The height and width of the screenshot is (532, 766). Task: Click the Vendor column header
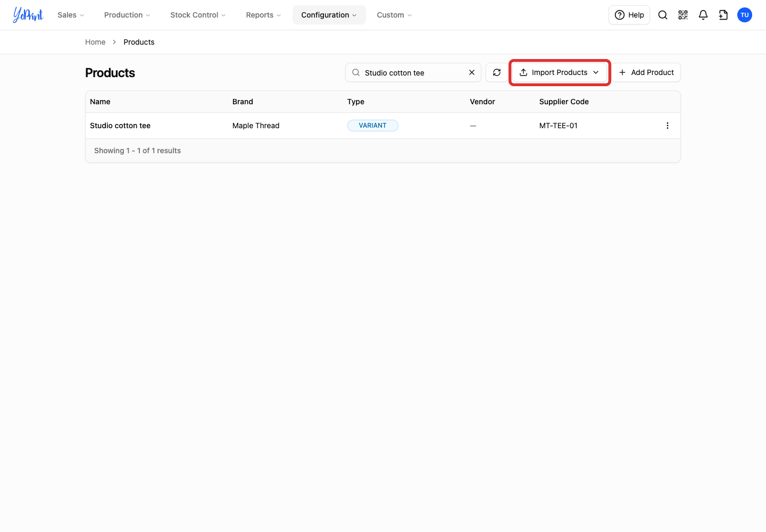482,102
